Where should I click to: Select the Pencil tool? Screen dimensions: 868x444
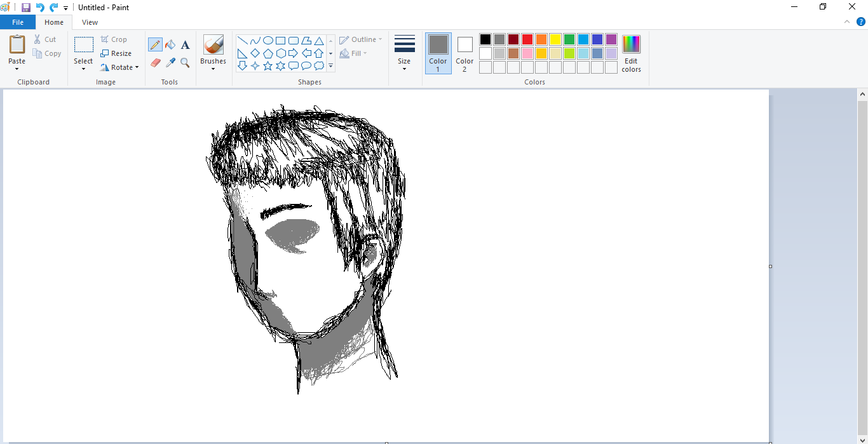[x=155, y=44]
